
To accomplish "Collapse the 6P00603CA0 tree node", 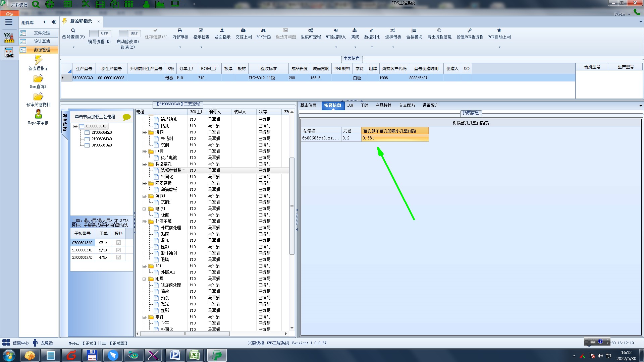I will [75, 126].
